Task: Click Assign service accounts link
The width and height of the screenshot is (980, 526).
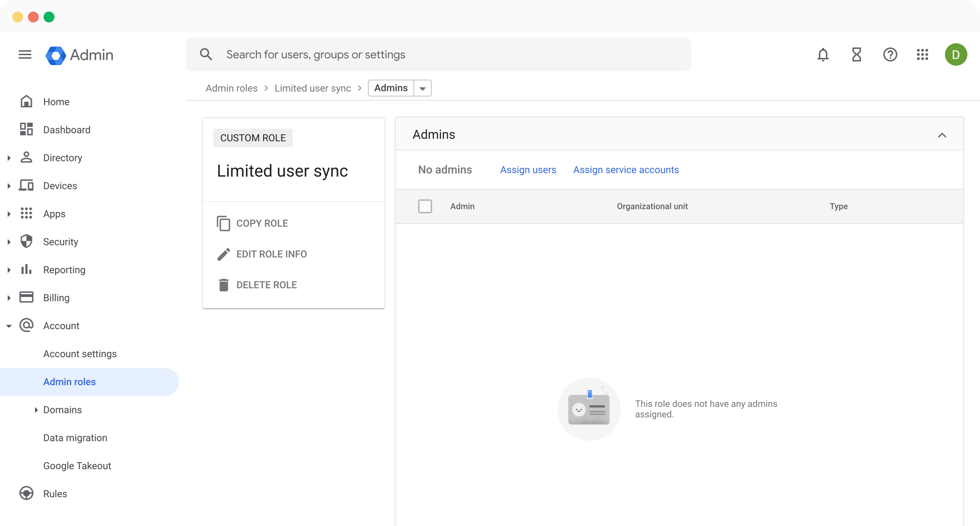Action: tap(626, 170)
